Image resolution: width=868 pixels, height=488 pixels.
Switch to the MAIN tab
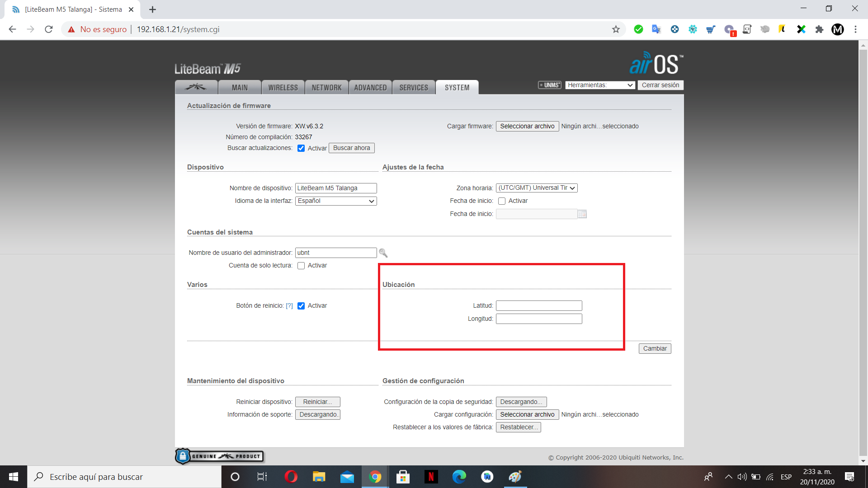click(240, 87)
